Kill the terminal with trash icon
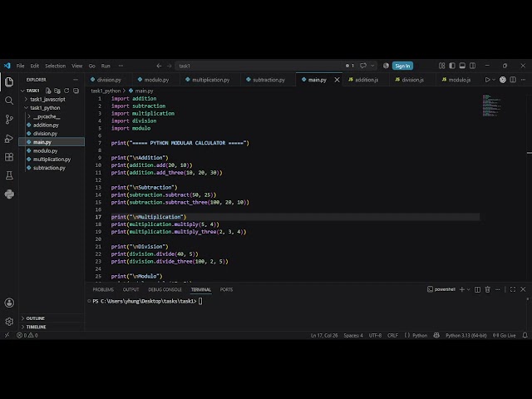The height and width of the screenshot is (399, 532). [488, 289]
